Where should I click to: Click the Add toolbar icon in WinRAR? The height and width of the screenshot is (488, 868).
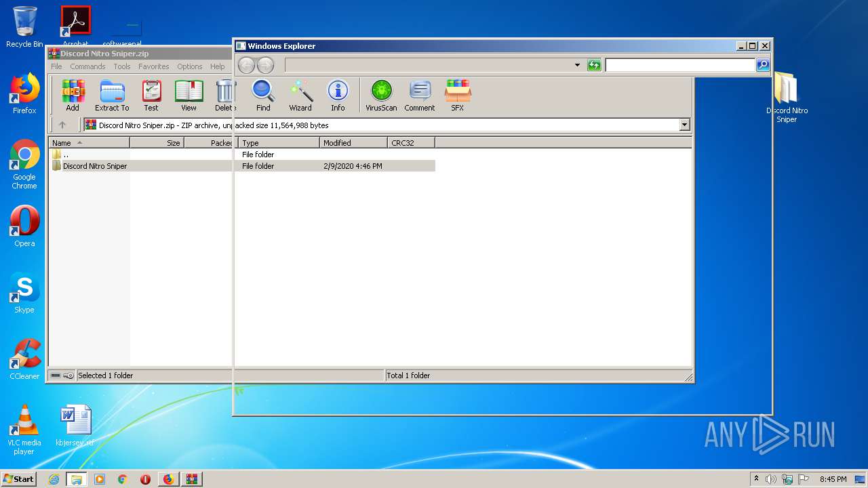[73, 96]
